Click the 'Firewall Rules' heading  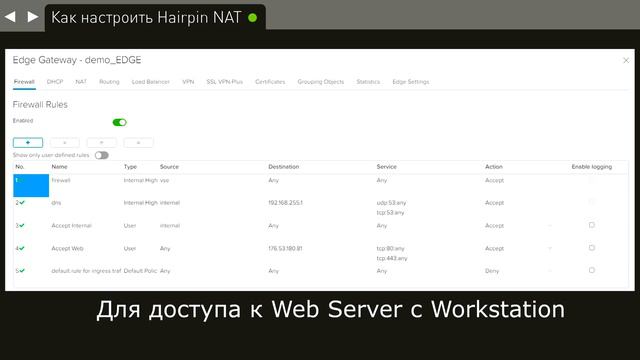40,104
